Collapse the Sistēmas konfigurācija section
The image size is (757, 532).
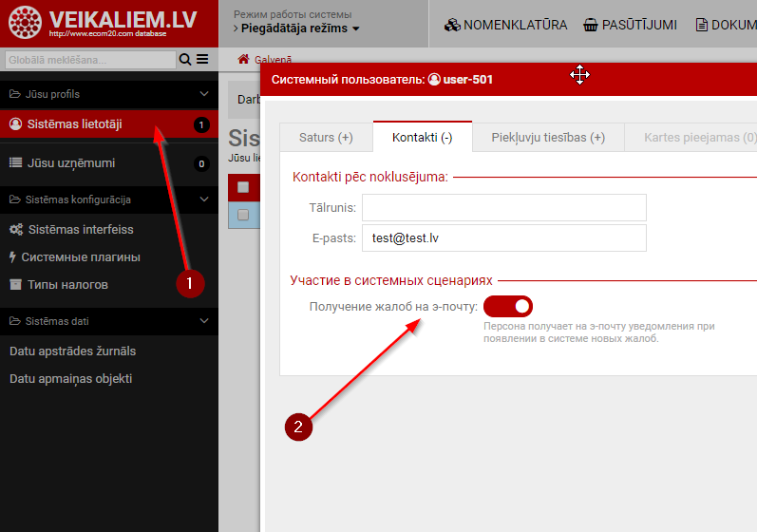click(203, 199)
